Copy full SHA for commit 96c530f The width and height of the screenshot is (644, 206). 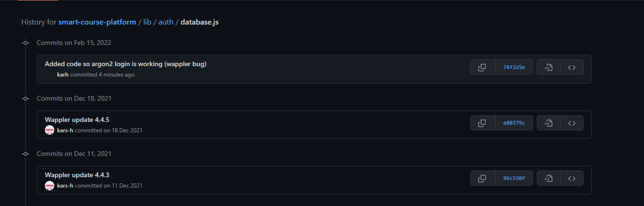click(482, 179)
